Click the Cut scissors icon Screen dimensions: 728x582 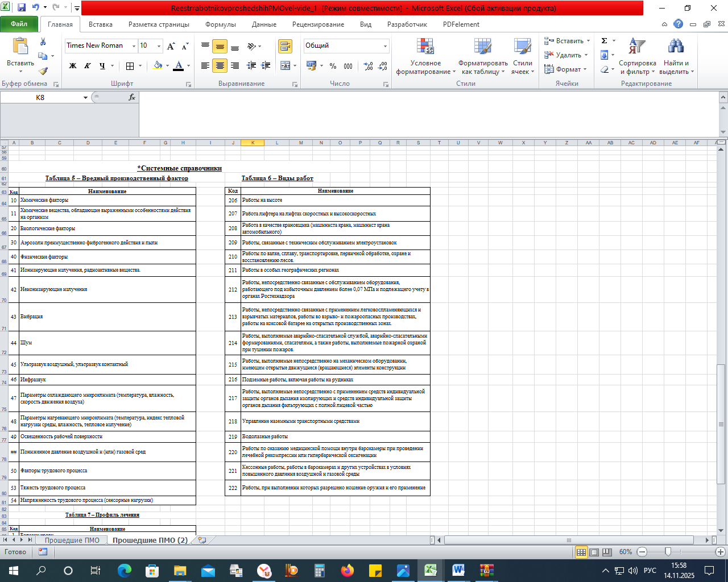pyautogui.click(x=43, y=42)
